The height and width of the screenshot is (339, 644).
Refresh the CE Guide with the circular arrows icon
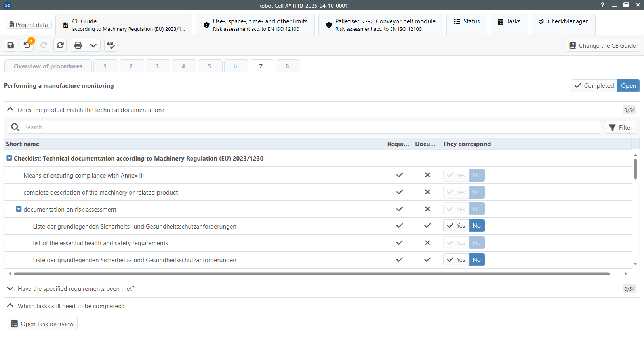click(x=60, y=45)
